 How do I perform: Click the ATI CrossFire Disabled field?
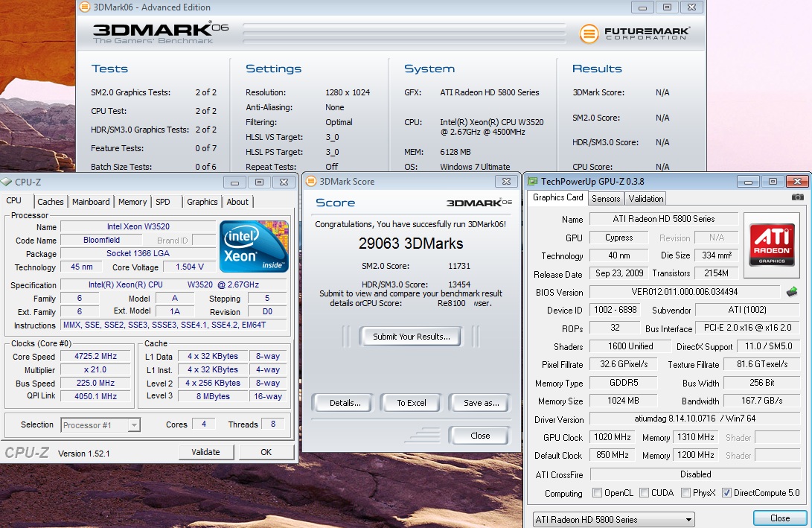coord(695,474)
